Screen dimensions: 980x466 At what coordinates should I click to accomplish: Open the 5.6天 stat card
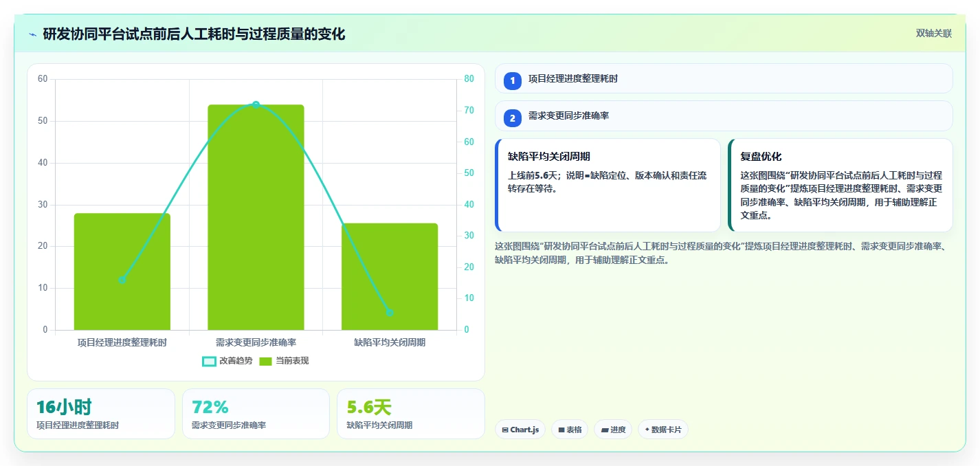(x=411, y=414)
